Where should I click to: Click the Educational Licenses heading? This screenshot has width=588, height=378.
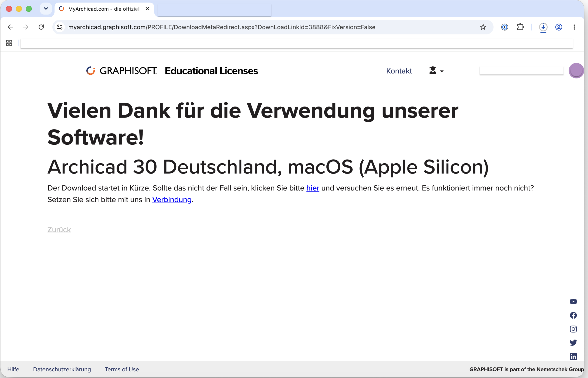tap(211, 71)
